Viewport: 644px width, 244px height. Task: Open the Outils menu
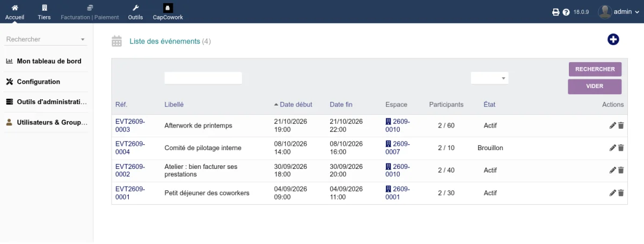tap(135, 12)
